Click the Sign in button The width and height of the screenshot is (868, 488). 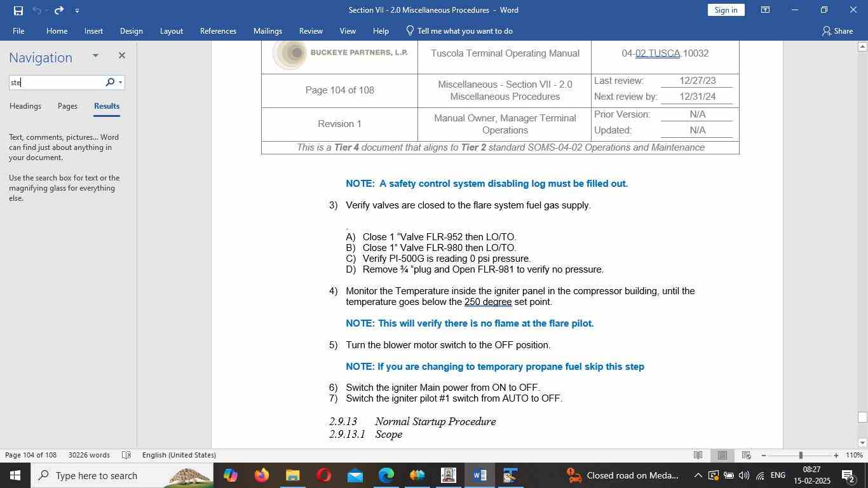726,10
